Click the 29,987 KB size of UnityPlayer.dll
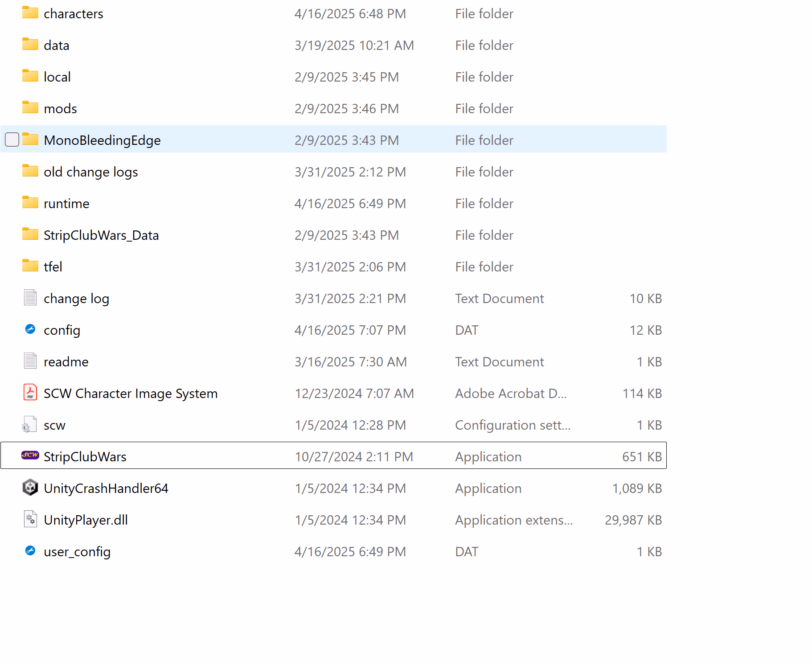The image size is (812, 665). (x=633, y=520)
